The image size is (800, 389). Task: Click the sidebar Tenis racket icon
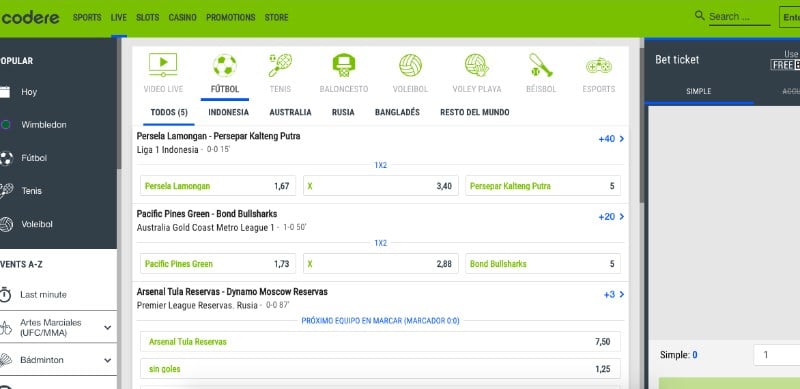[6, 191]
